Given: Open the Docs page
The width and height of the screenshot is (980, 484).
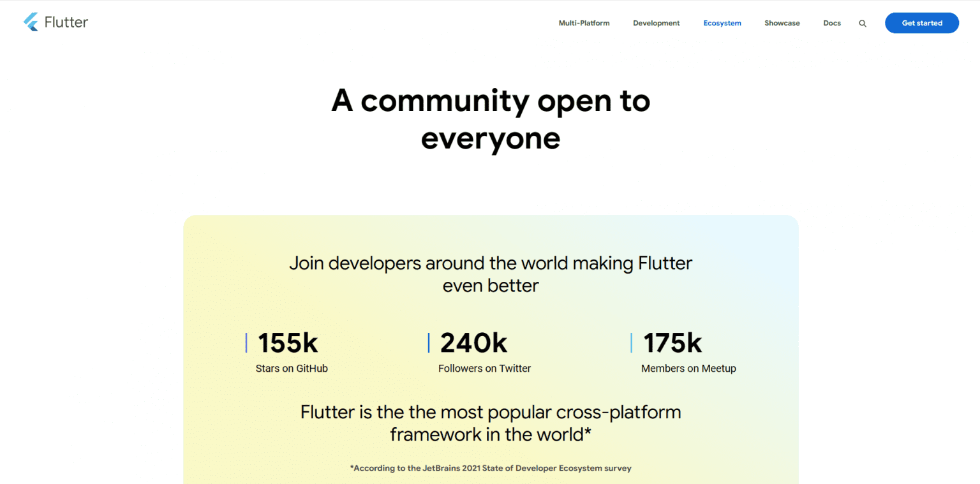Looking at the screenshot, I should (831, 23).
